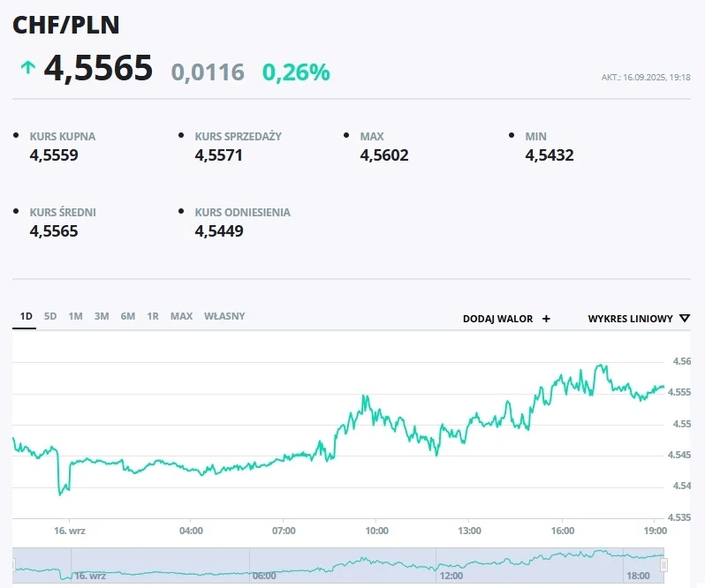This screenshot has width=705, height=588.
Task: Select the 1R yearly range tab
Action: [153, 316]
